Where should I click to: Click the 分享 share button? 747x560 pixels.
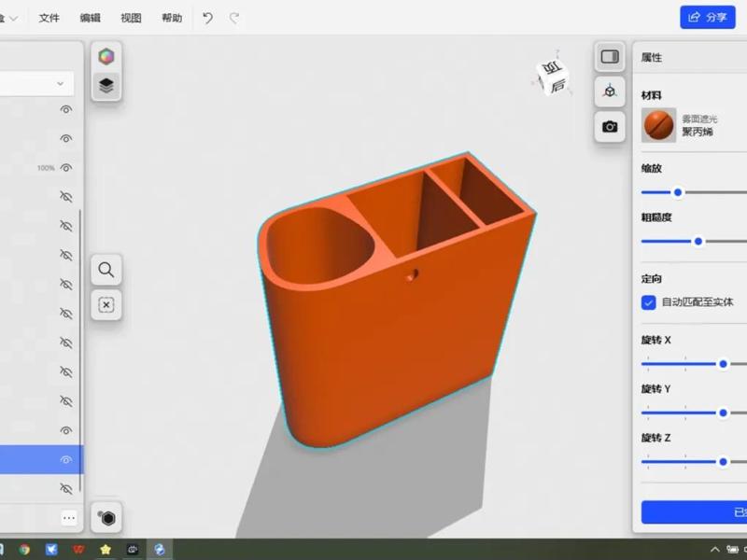[x=708, y=17]
